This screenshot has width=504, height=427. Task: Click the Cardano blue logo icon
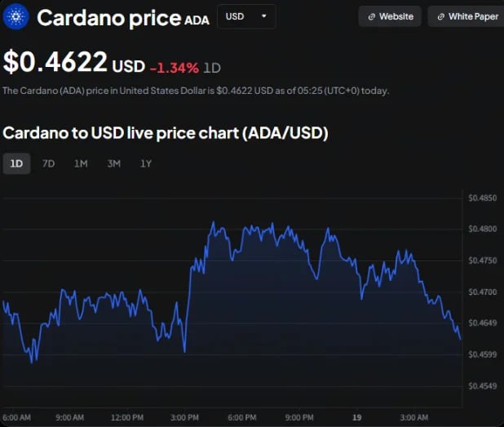pyautogui.click(x=15, y=16)
